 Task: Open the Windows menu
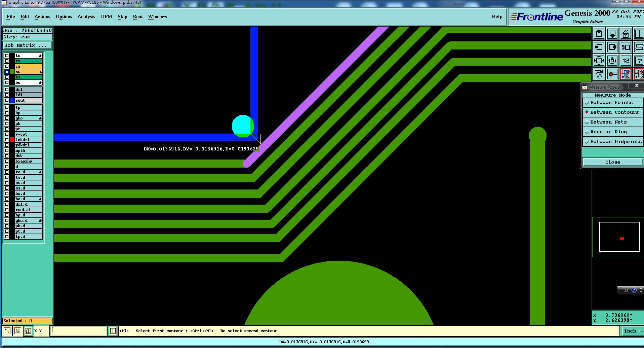[x=157, y=16]
